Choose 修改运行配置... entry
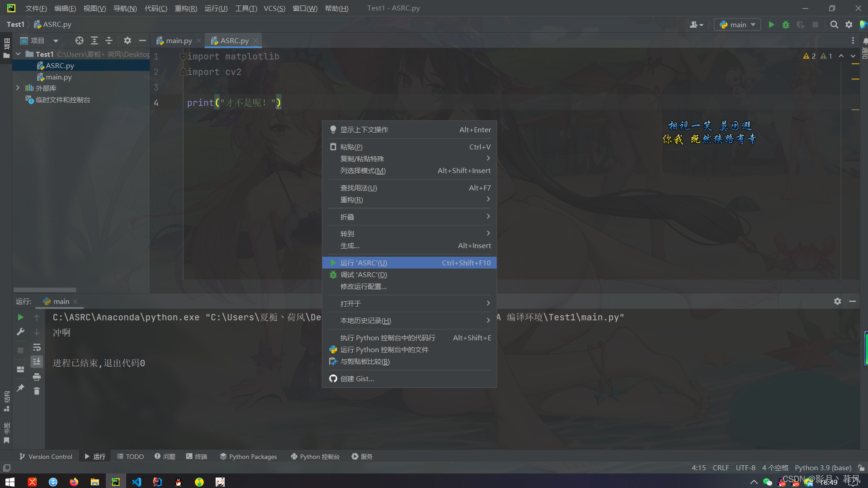The height and width of the screenshot is (488, 868). [409, 286]
